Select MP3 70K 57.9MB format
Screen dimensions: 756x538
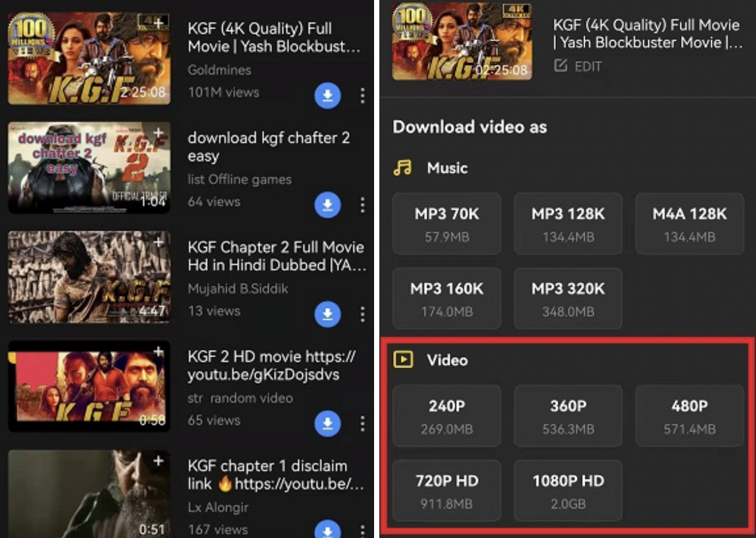[447, 224]
